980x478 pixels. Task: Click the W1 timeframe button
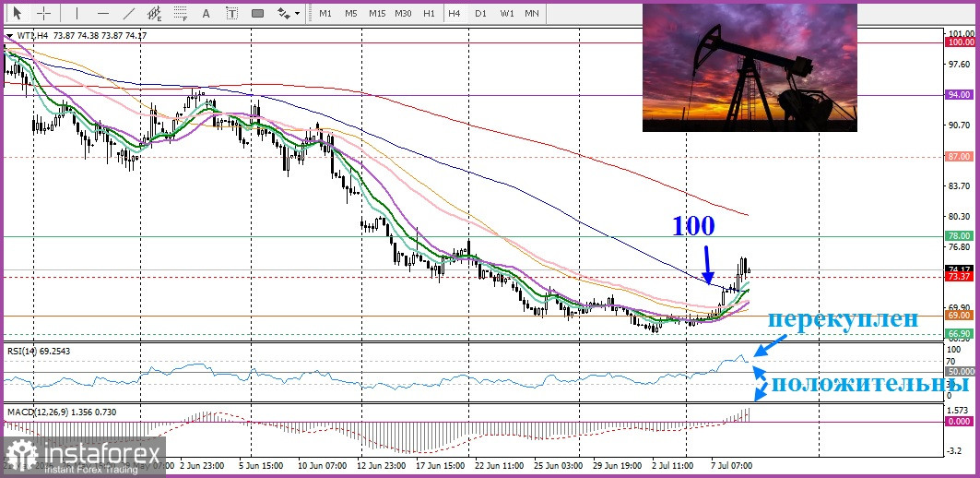tap(507, 13)
